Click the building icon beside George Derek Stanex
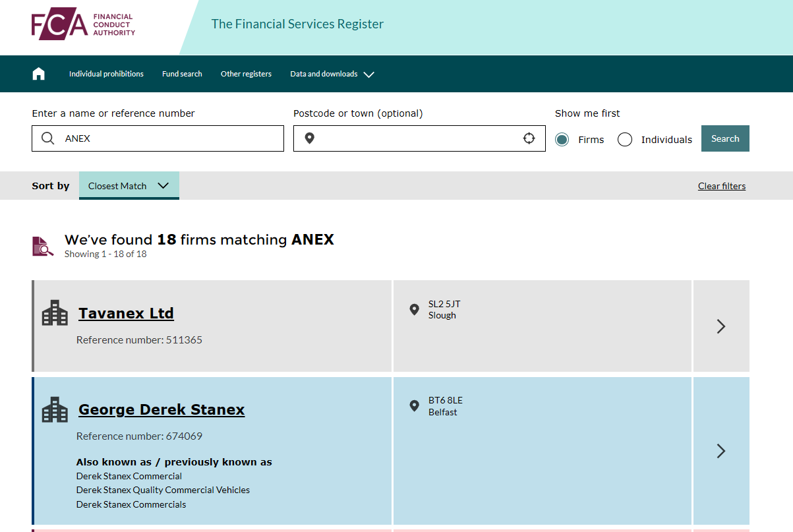793x532 pixels. [55, 409]
